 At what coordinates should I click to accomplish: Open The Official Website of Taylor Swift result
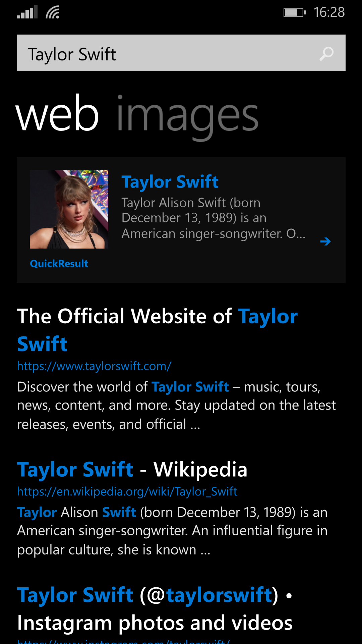tap(158, 330)
